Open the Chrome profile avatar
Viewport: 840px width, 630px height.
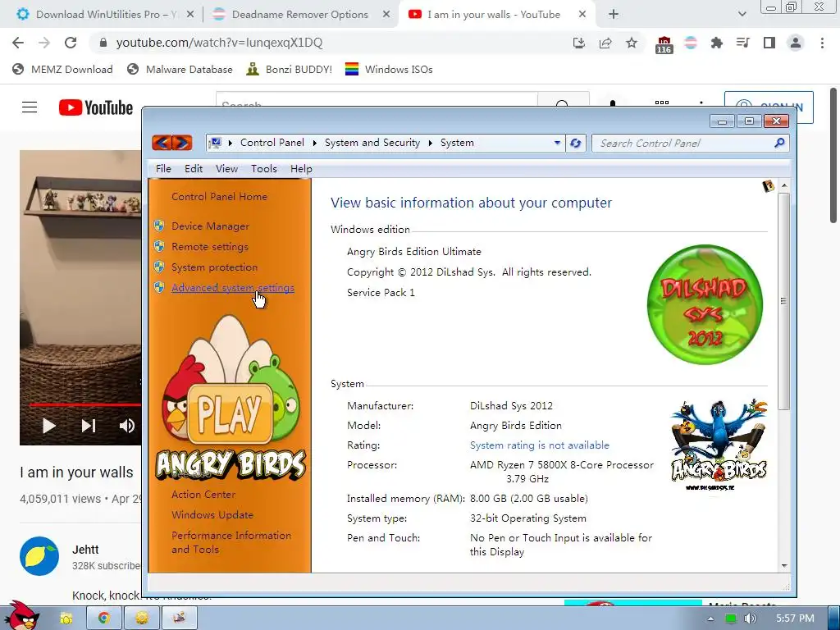[x=796, y=43]
